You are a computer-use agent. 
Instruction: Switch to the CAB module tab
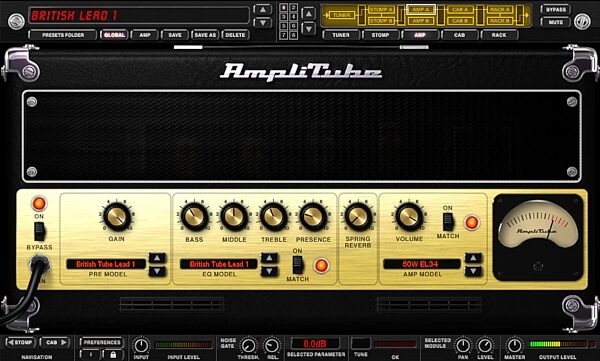click(459, 35)
